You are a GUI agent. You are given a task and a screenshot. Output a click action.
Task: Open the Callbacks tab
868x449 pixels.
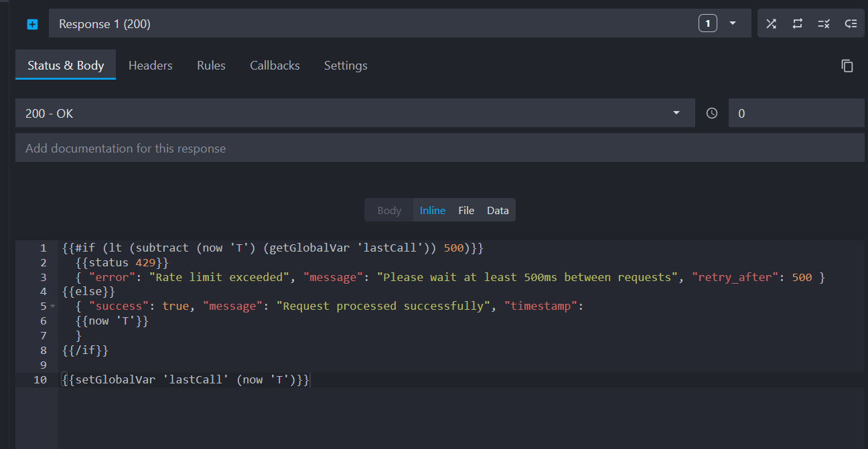(x=275, y=65)
